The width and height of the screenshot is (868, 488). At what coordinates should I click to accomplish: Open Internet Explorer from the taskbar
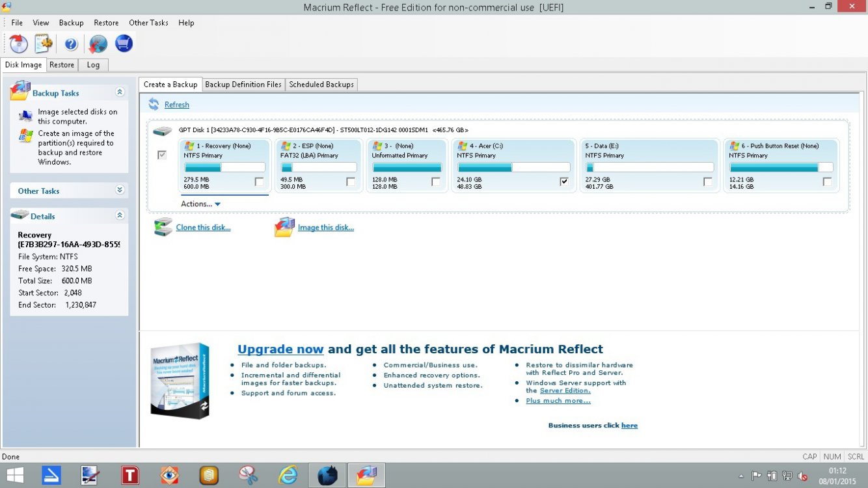287,476
